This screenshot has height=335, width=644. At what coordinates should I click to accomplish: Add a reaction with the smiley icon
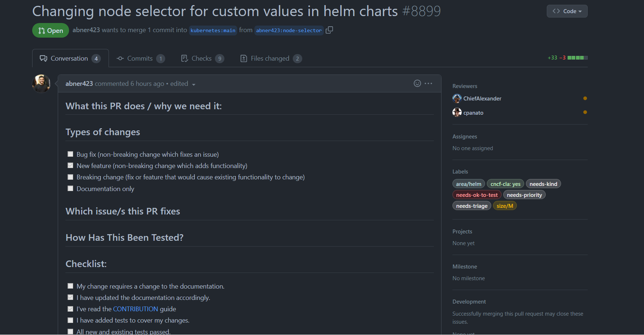pos(417,83)
